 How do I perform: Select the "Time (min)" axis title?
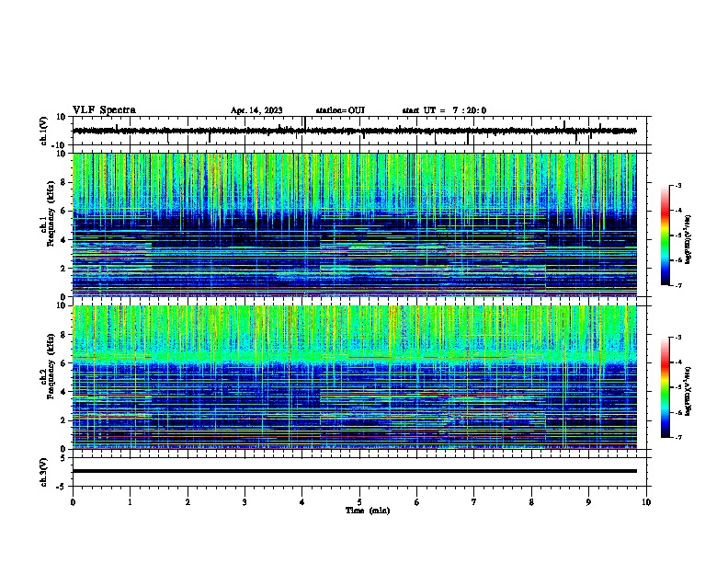pos(368,511)
